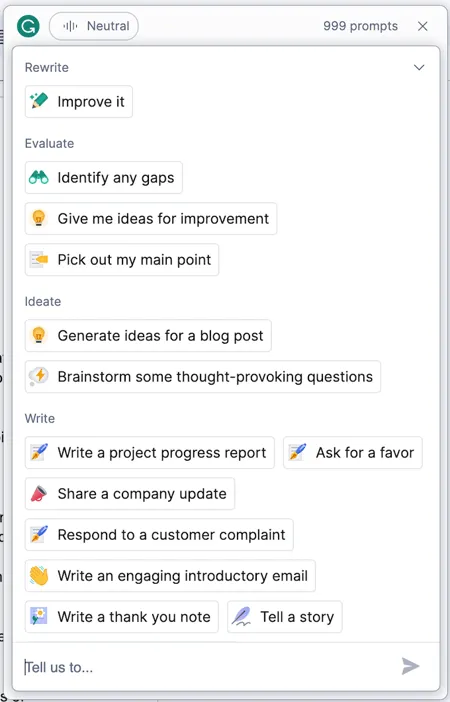450x702 pixels.
Task: Click the quill icon on Tell a story
Action: click(x=241, y=616)
